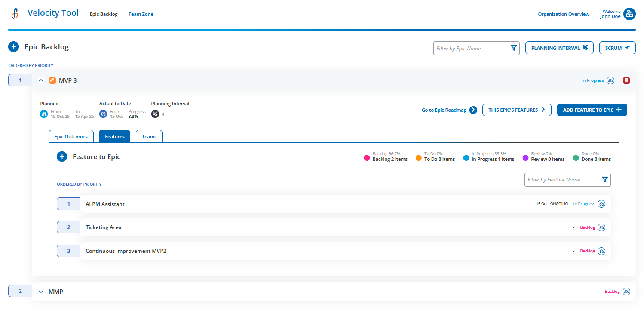The height and width of the screenshot is (313, 644).
Task: Switch to the Epic Outcomes tab
Action: 71,136
